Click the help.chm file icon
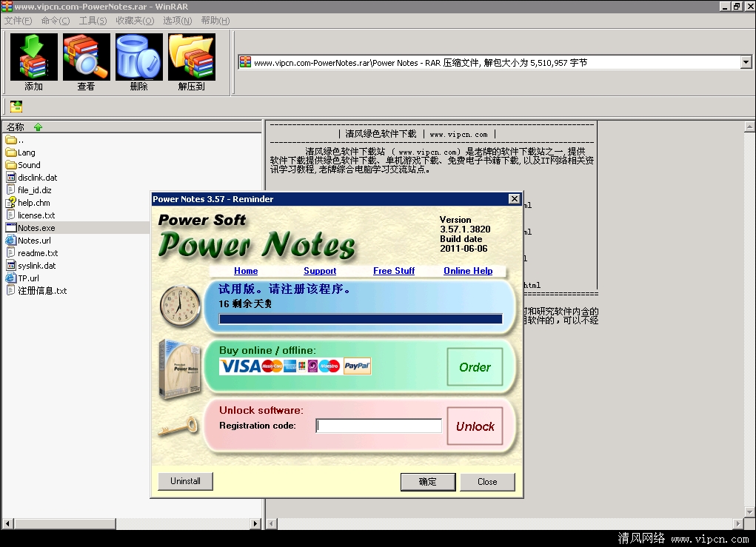Screen dimensions: 756x547 [x=11, y=202]
